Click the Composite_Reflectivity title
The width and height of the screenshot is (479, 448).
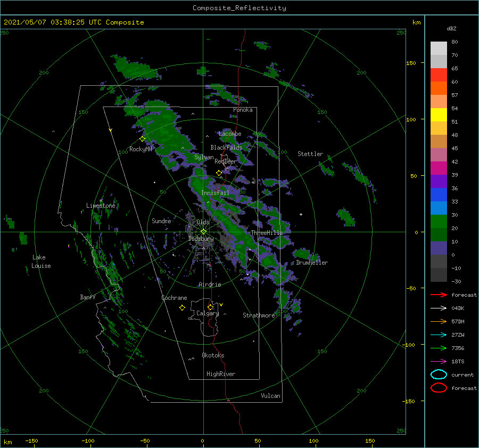click(x=240, y=8)
